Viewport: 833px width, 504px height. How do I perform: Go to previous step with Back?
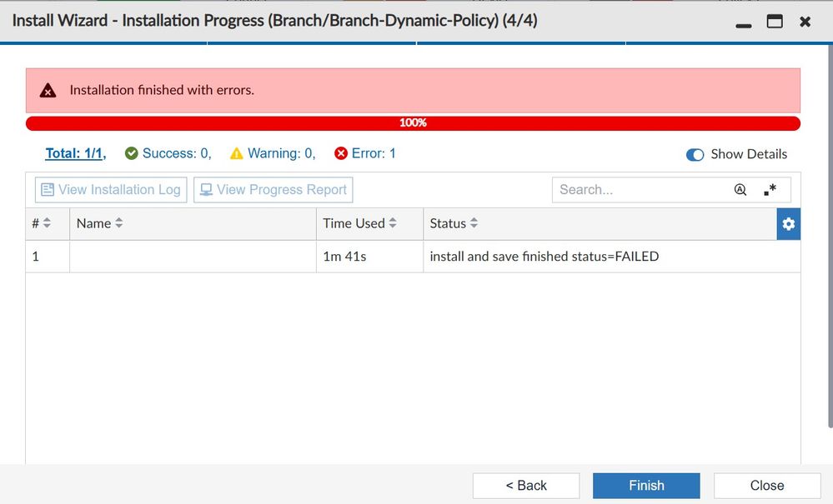526,486
